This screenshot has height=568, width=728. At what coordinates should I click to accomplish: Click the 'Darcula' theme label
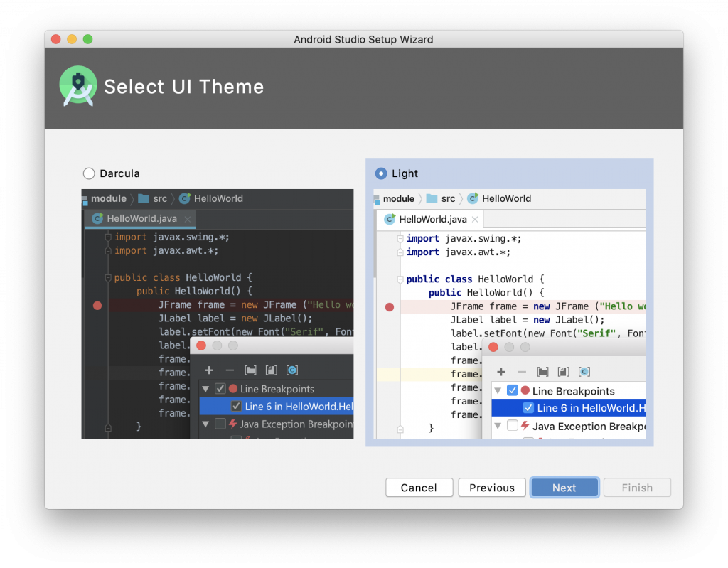tap(119, 173)
